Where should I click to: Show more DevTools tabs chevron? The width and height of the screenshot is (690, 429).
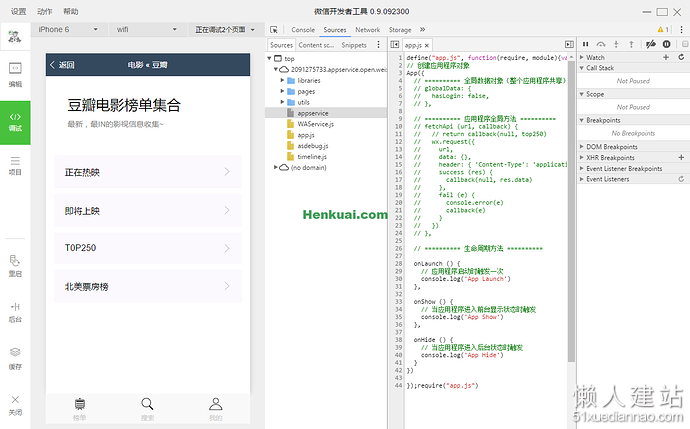click(x=422, y=29)
